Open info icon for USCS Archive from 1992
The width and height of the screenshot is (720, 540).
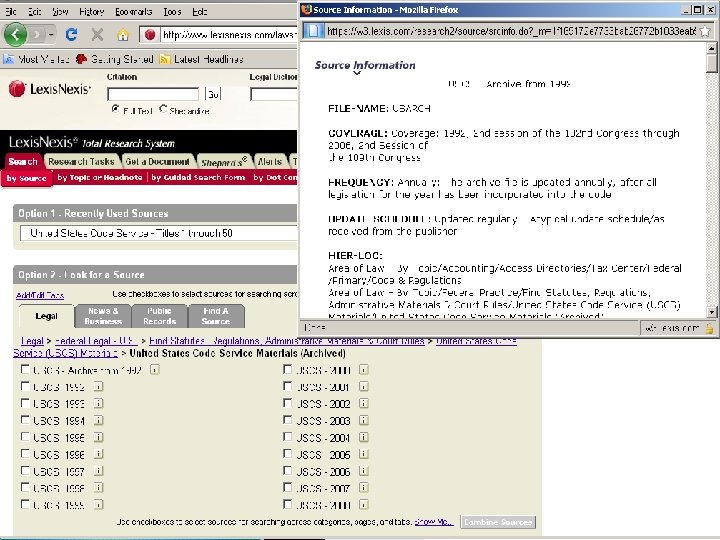coord(155,370)
